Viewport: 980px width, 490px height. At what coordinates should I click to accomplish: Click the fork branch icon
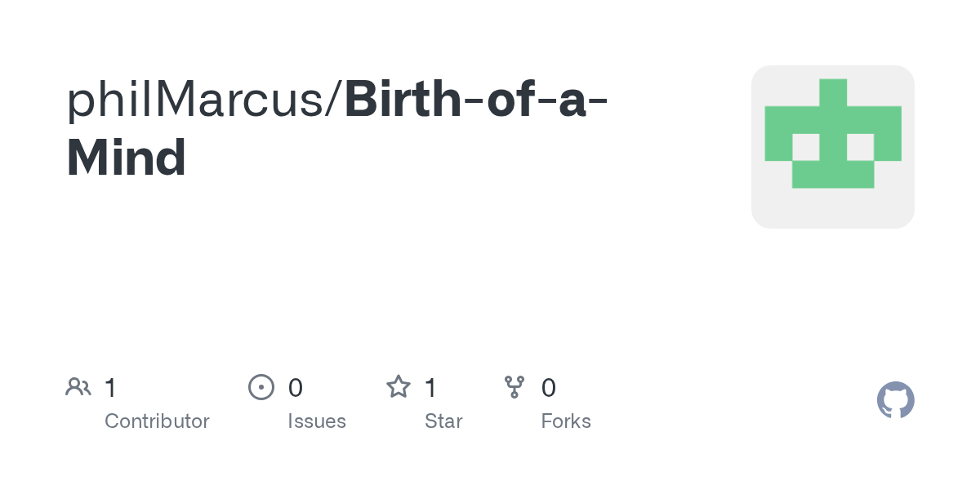point(514,387)
